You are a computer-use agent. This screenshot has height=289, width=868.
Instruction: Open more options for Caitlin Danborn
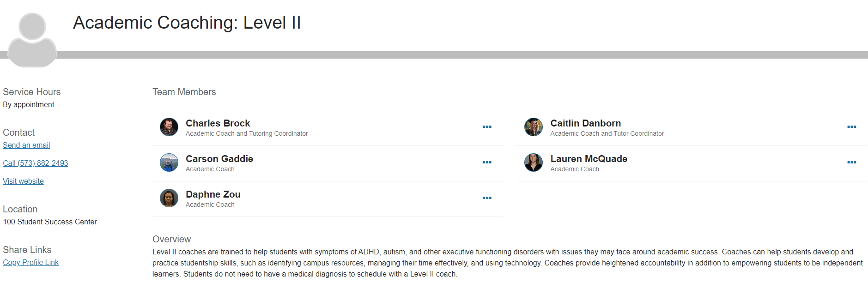pos(851,127)
